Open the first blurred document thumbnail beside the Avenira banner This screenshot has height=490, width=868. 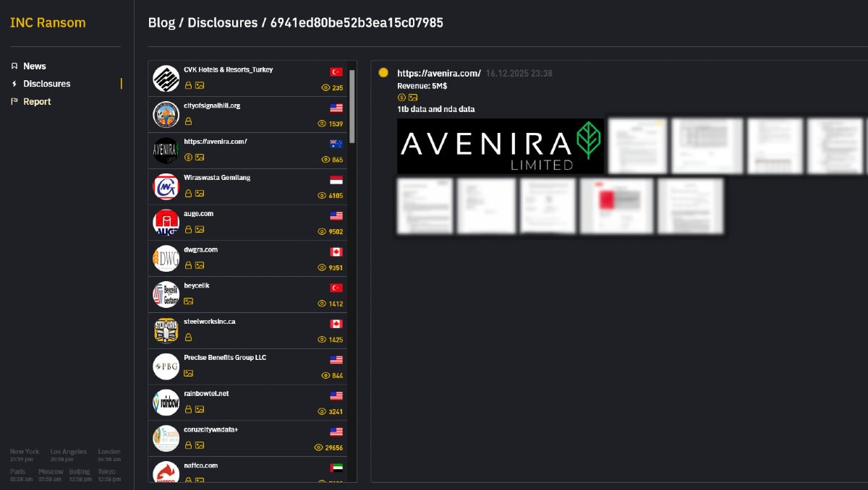(x=637, y=145)
